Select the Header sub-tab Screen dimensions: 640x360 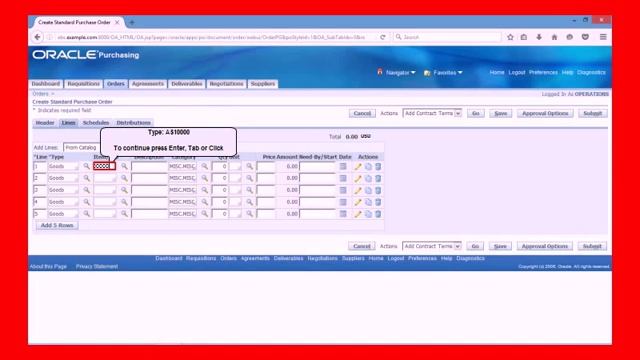[x=45, y=123]
